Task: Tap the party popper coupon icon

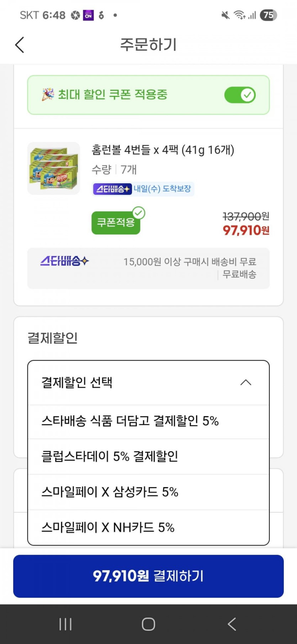Action: point(48,95)
